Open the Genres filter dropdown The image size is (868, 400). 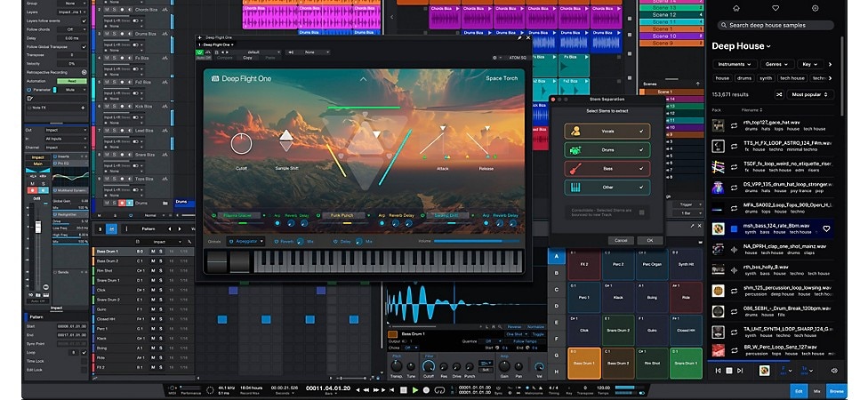coord(777,64)
